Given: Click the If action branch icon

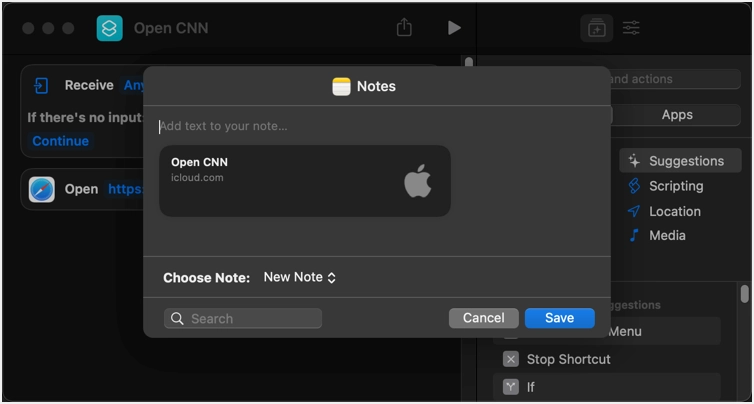Looking at the screenshot, I should click(511, 387).
